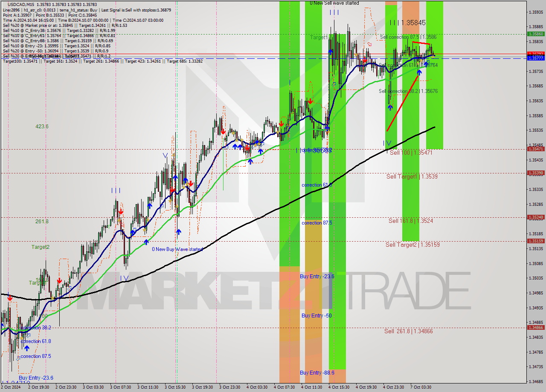Click the red 1.35783 price tag
546x392 pixels.
[x=536, y=54]
